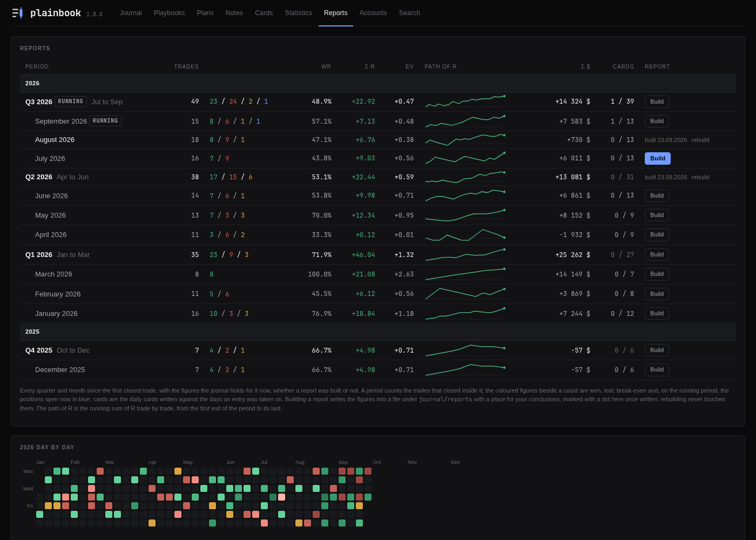
Task: Build the April 2026 report
Action: pos(657,234)
